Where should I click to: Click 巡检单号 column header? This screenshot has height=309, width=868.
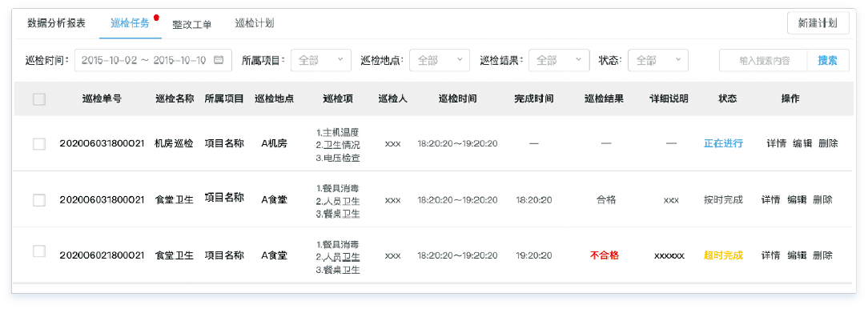[x=102, y=99]
